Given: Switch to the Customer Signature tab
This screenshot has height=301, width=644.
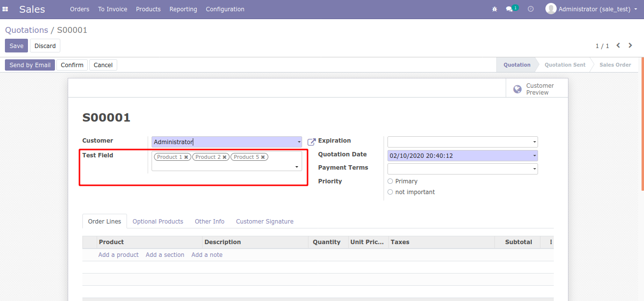Looking at the screenshot, I should click(265, 222).
